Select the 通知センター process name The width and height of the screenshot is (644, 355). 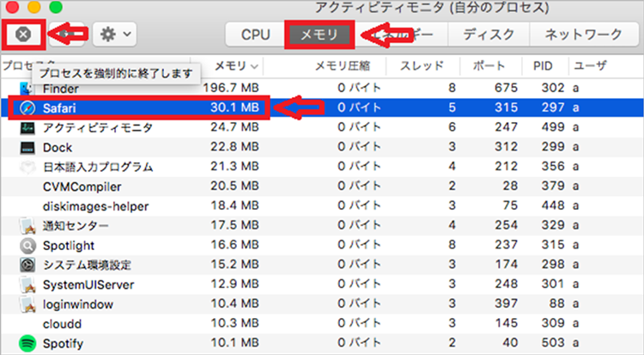point(76,226)
